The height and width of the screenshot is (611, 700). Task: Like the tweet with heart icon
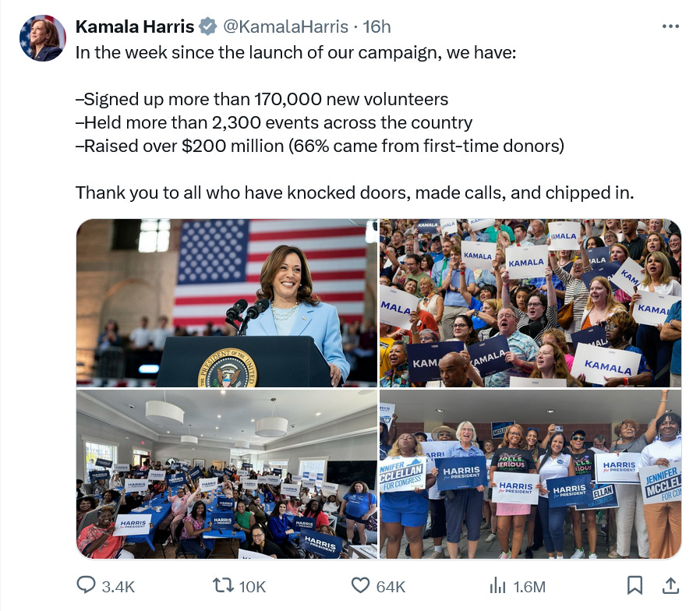point(360,585)
